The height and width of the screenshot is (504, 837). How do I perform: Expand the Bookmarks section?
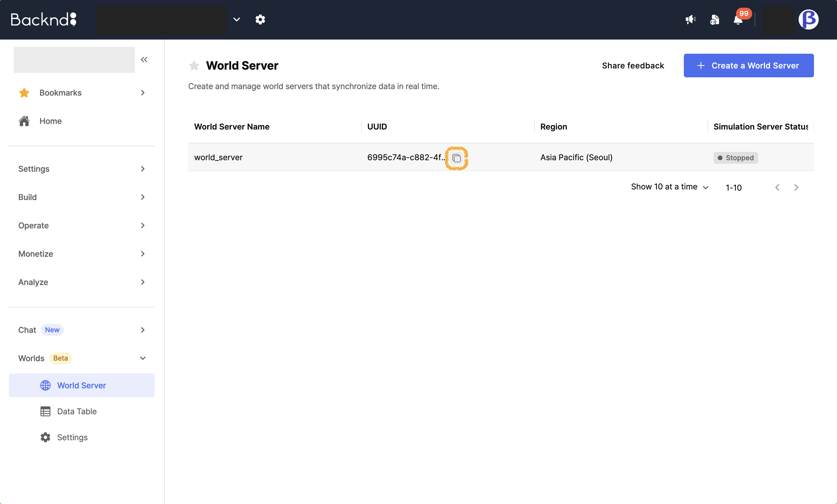tap(81, 93)
